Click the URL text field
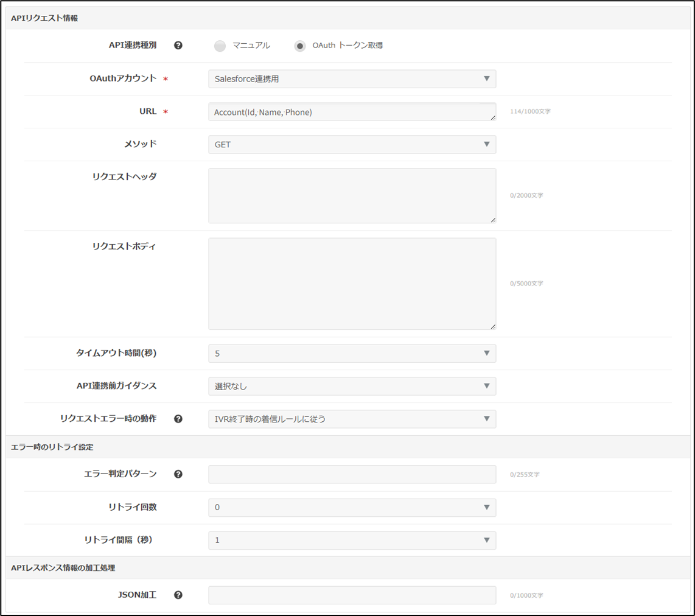The image size is (695, 616). (x=352, y=112)
